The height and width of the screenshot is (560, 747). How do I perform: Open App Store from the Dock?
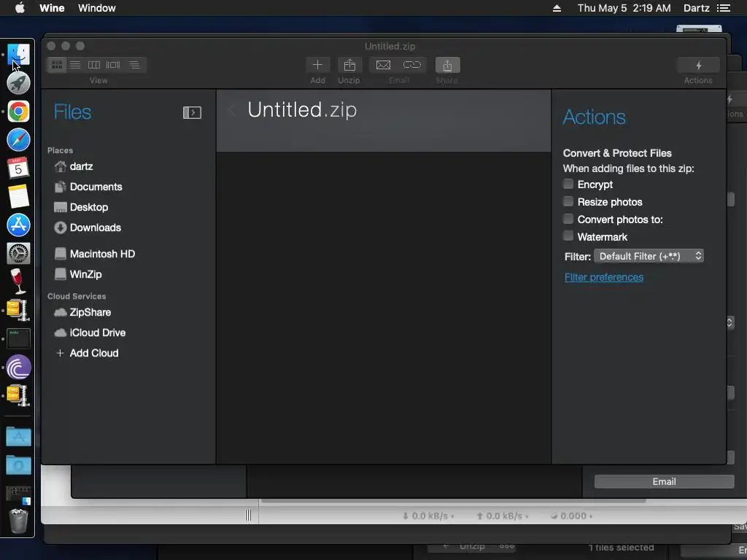coord(18,225)
